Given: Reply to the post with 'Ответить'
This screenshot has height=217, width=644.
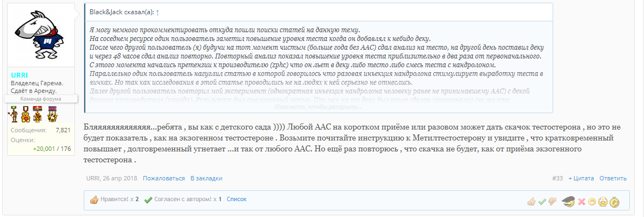Looking at the screenshot, I should 613,178.
